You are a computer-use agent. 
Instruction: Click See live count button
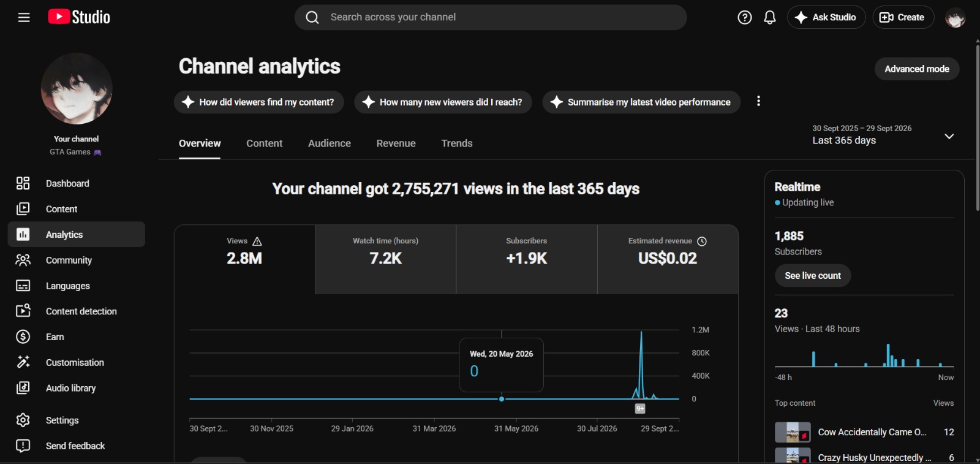pyautogui.click(x=813, y=276)
